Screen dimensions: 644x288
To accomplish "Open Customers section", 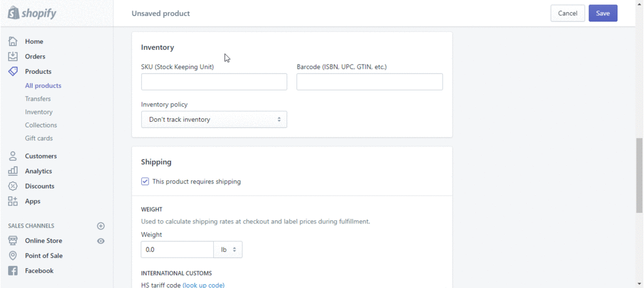I will click(41, 156).
